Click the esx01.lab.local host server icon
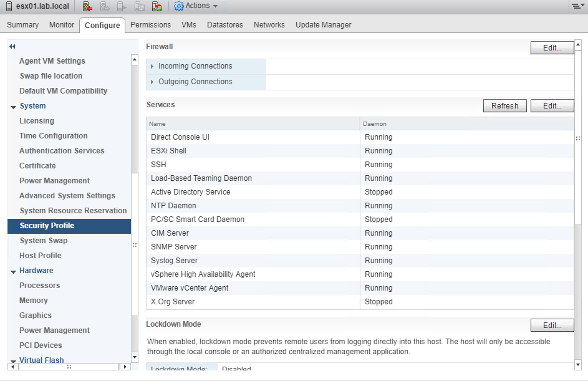 9,6
